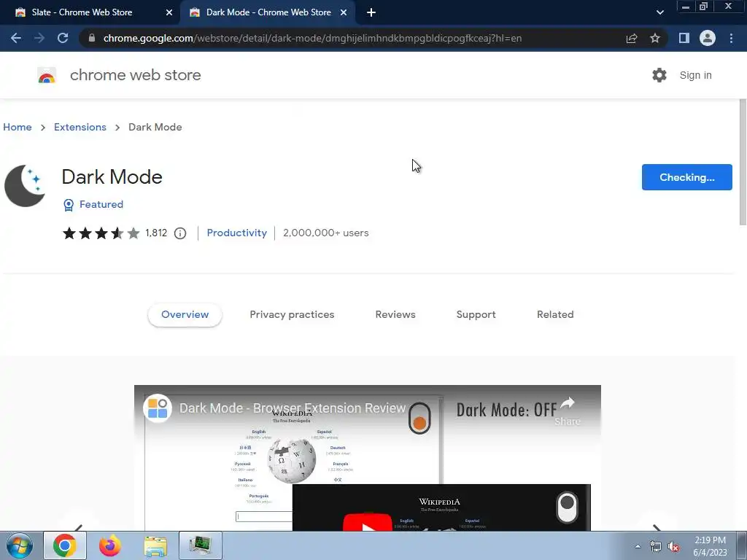Image resolution: width=747 pixels, height=560 pixels.
Task: Click the previous screenshot carousel arrow
Action: (x=78, y=527)
